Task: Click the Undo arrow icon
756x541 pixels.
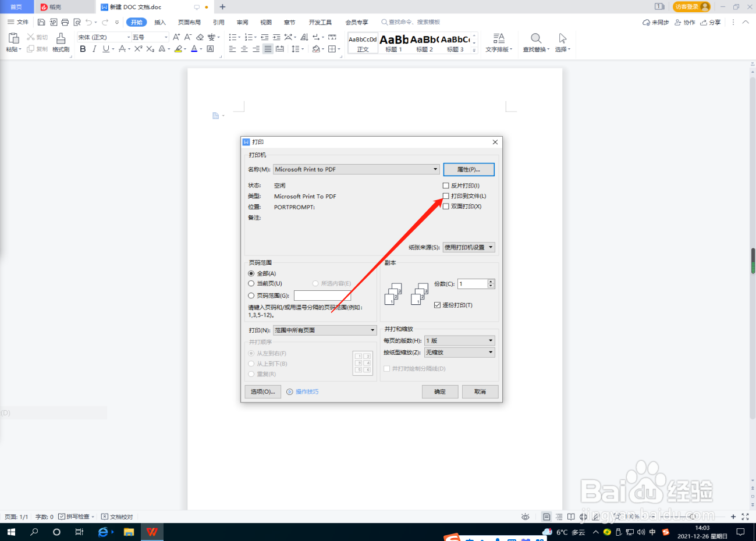Action: pyautogui.click(x=88, y=22)
